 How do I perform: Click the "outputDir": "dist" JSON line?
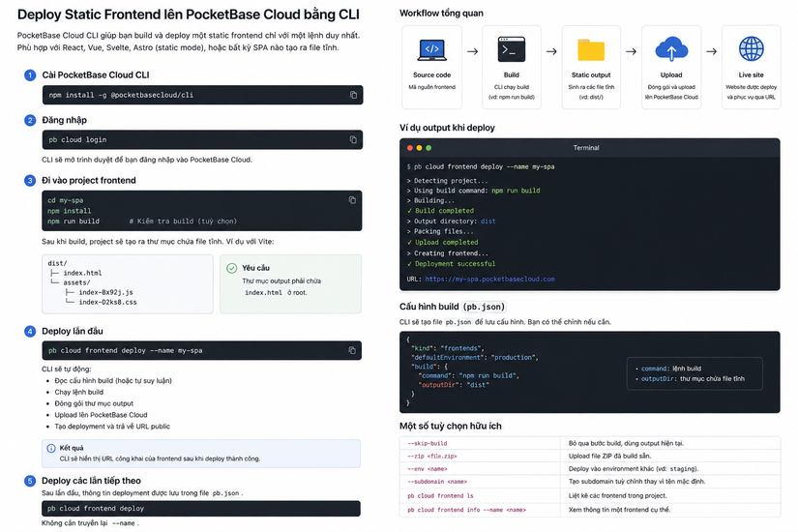tap(453, 385)
